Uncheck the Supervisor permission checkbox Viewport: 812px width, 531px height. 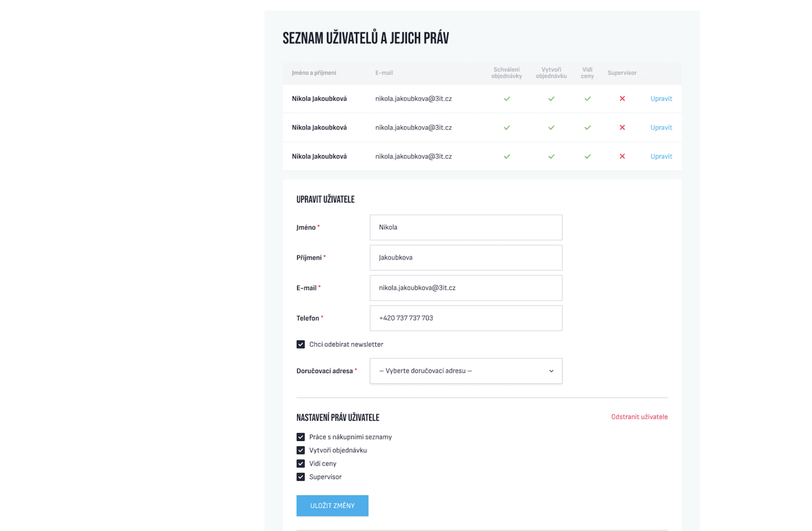301,477
